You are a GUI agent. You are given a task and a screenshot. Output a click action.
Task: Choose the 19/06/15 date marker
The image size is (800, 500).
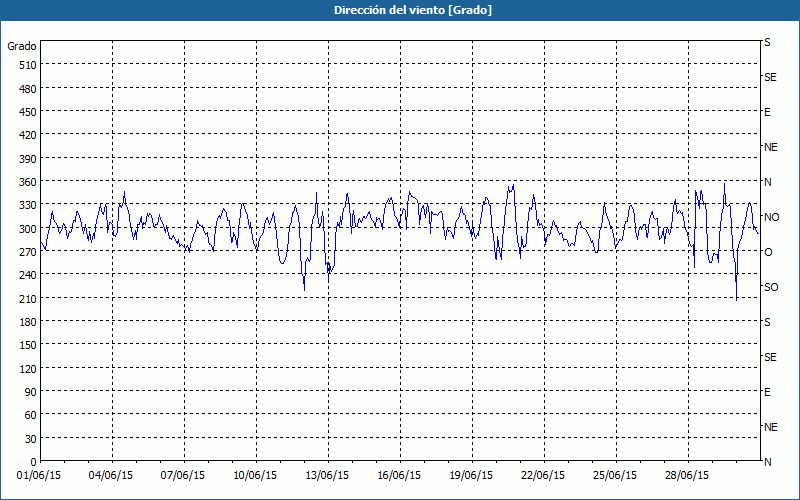click(472, 476)
